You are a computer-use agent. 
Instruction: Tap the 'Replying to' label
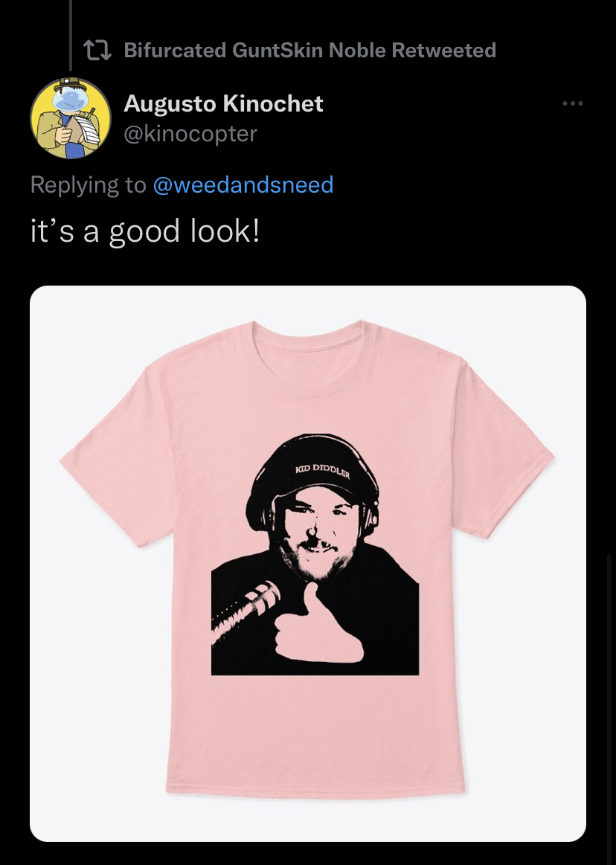coord(89,184)
